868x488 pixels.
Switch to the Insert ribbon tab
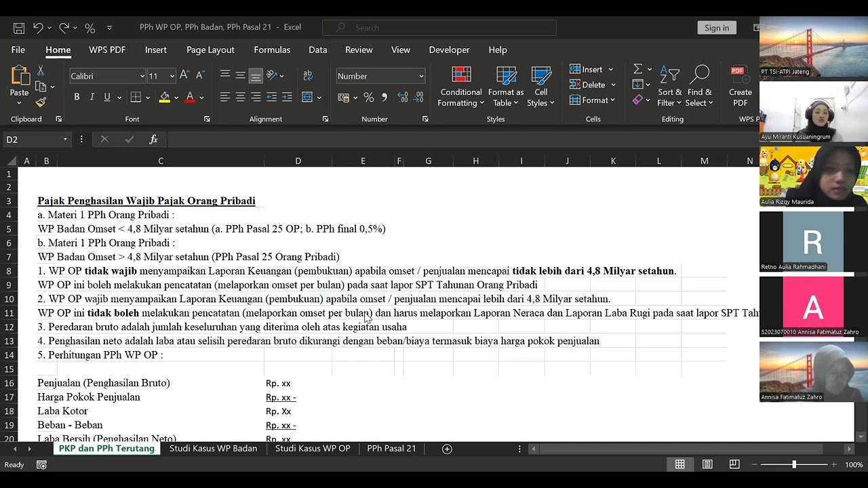coord(155,49)
